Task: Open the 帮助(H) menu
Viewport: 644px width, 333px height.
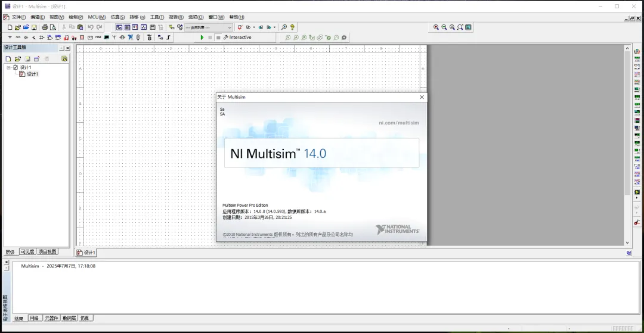Action: (x=237, y=17)
